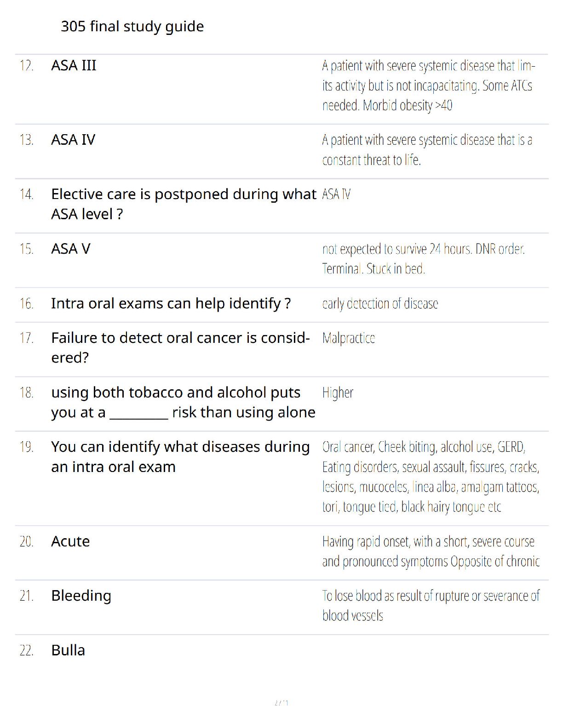Select the term 'Acute'

70,541
